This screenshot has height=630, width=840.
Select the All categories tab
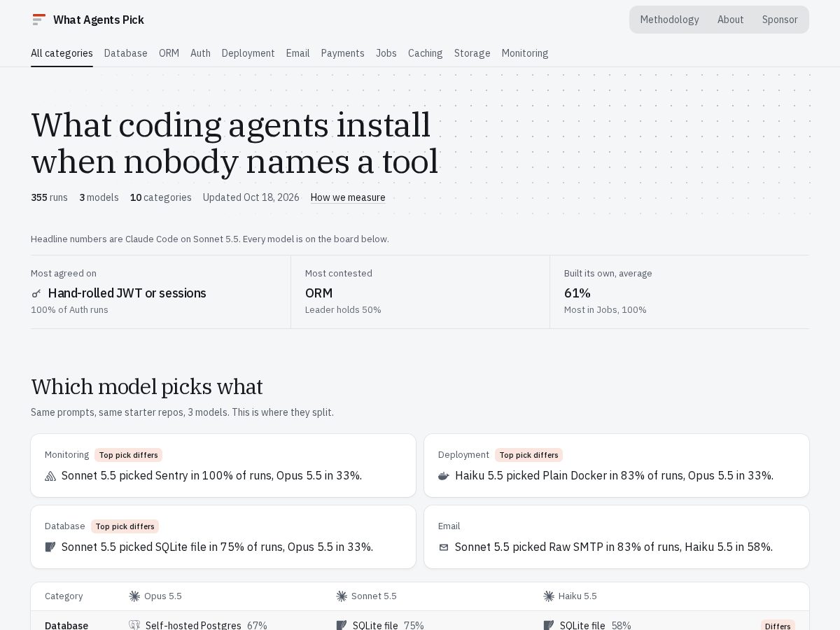pyautogui.click(x=62, y=53)
